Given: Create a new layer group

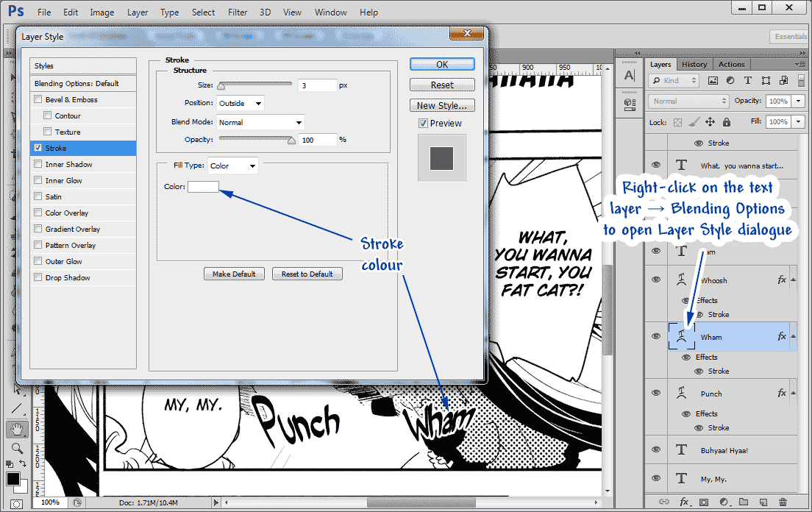Looking at the screenshot, I should pos(744,502).
